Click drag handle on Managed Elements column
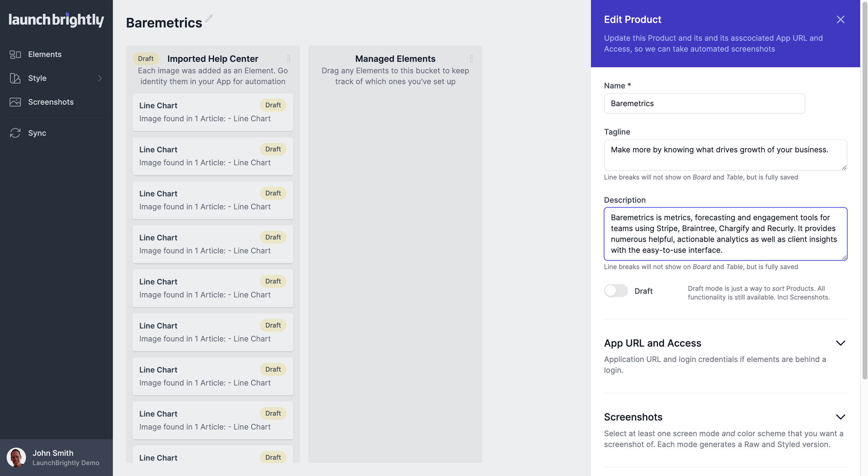868x476 pixels. [471, 59]
